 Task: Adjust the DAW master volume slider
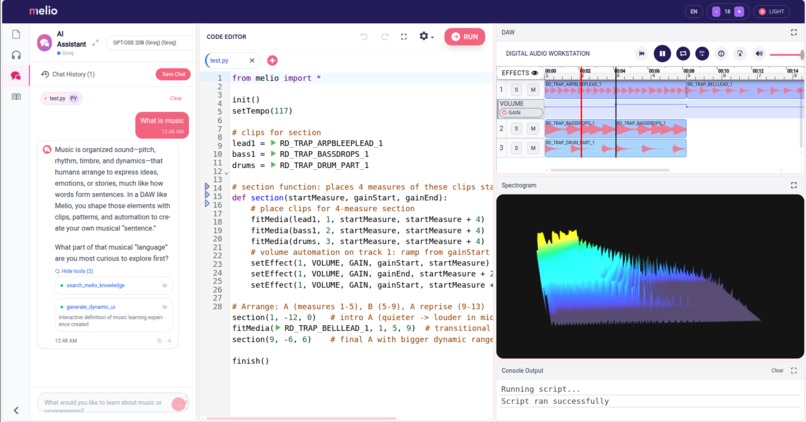click(x=786, y=54)
